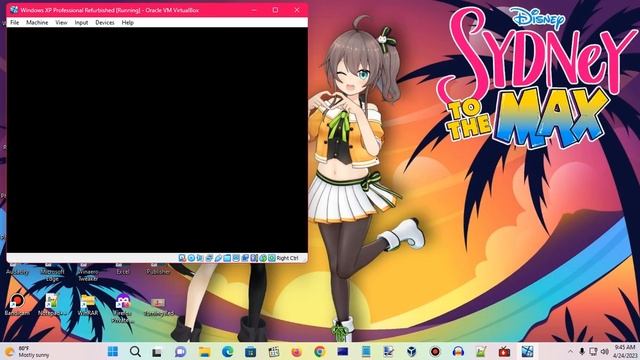Open File Explorer from the taskbar
The width and height of the screenshot is (640, 360).
point(204,351)
